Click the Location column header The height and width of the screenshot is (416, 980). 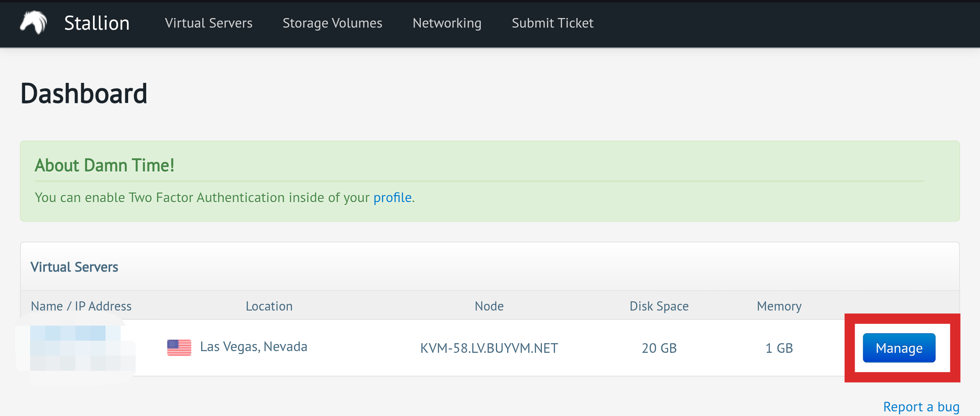point(269,306)
